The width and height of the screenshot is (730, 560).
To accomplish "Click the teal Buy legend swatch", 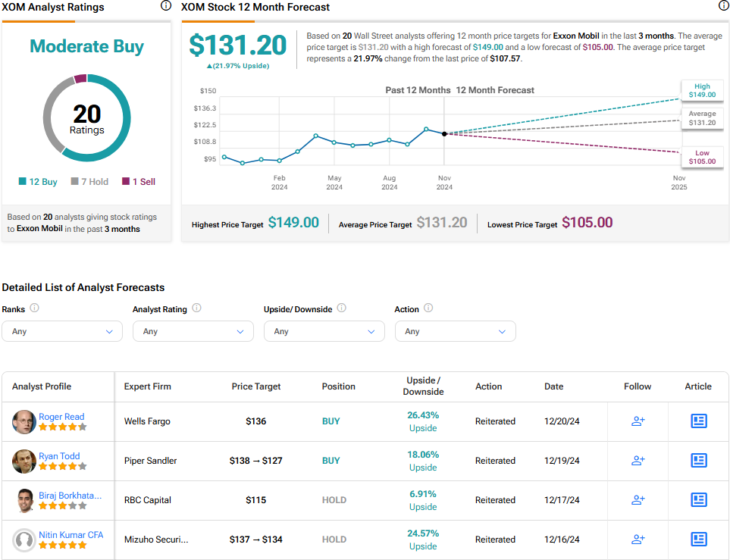I will (x=23, y=182).
